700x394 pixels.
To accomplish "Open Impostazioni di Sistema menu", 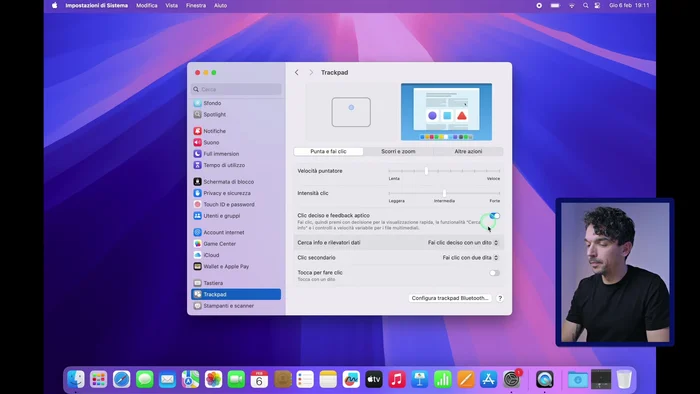I will [x=96, y=5].
